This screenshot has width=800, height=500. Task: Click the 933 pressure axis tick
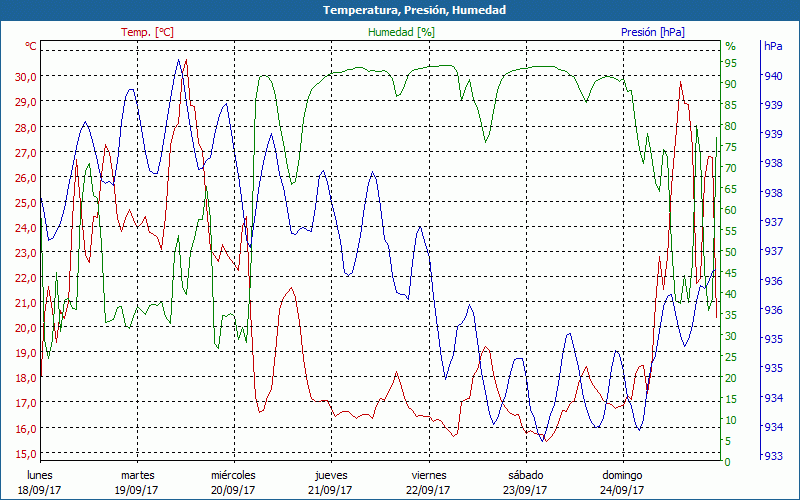(x=773, y=456)
